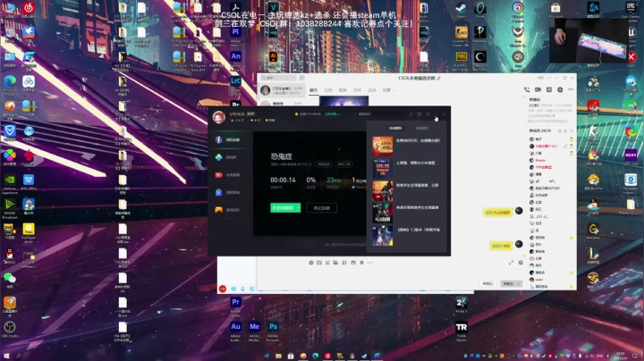Click the outlined stop acceleration button
Screen dimensions: 644x361
click(x=322, y=208)
